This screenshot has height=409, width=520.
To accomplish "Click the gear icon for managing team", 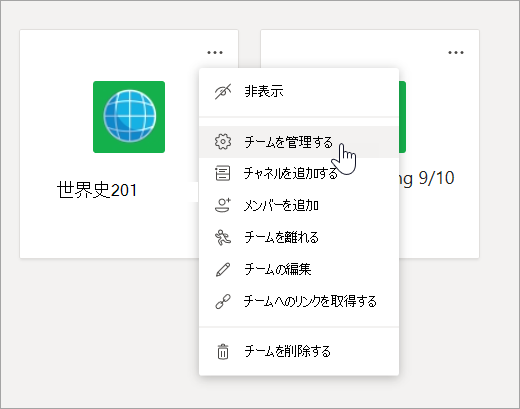I will click(223, 142).
